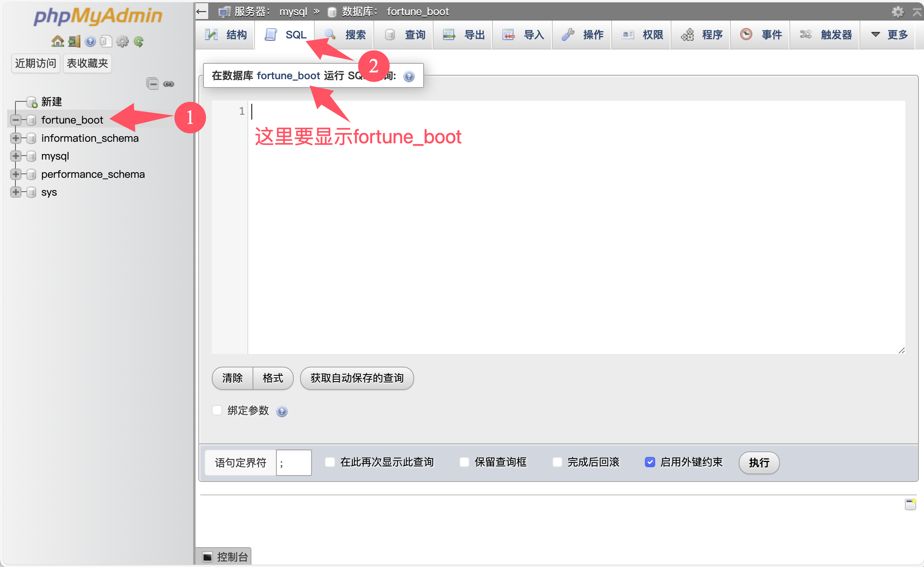Click 获取自动保存的查询 button
The height and width of the screenshot is (567, 924).
click(x=357, y=378)
